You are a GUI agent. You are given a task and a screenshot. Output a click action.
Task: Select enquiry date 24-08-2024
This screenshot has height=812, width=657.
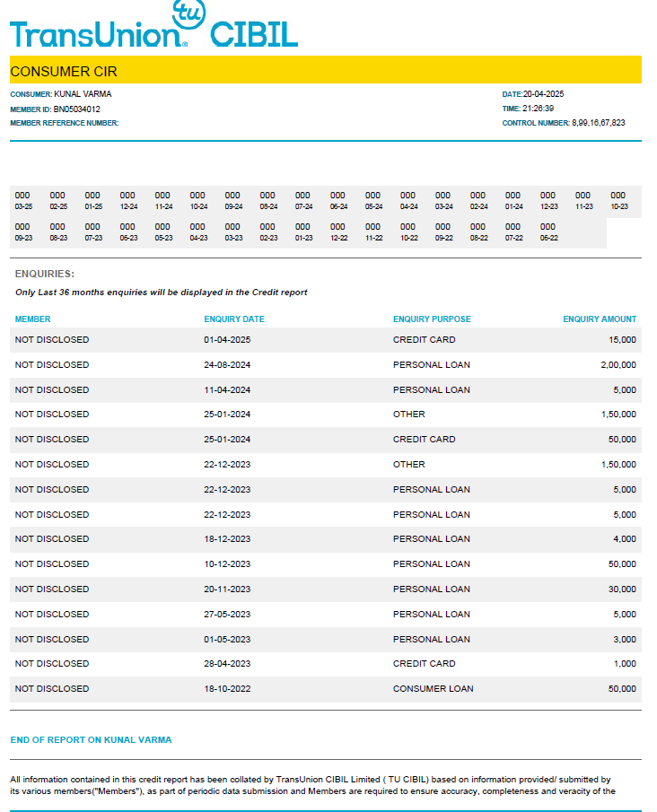[227, 365]
